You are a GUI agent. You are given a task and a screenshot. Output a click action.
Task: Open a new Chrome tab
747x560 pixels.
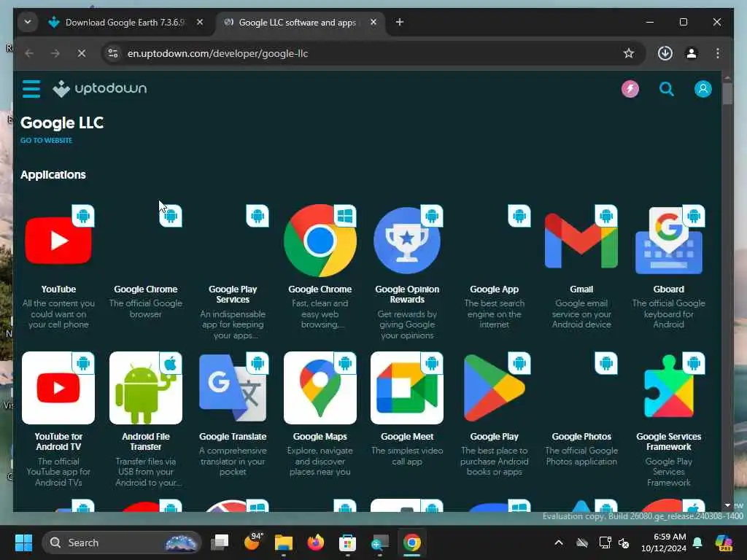click(399, 22)
